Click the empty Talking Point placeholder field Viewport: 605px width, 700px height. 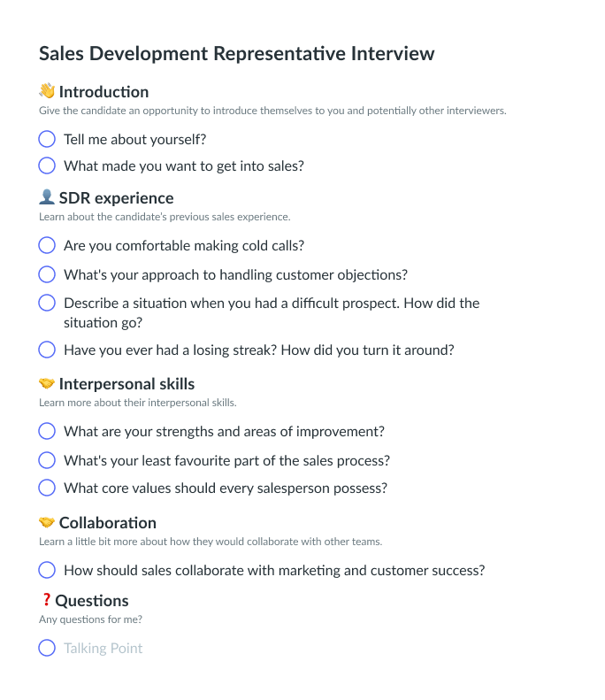click(x=103, y=648)
